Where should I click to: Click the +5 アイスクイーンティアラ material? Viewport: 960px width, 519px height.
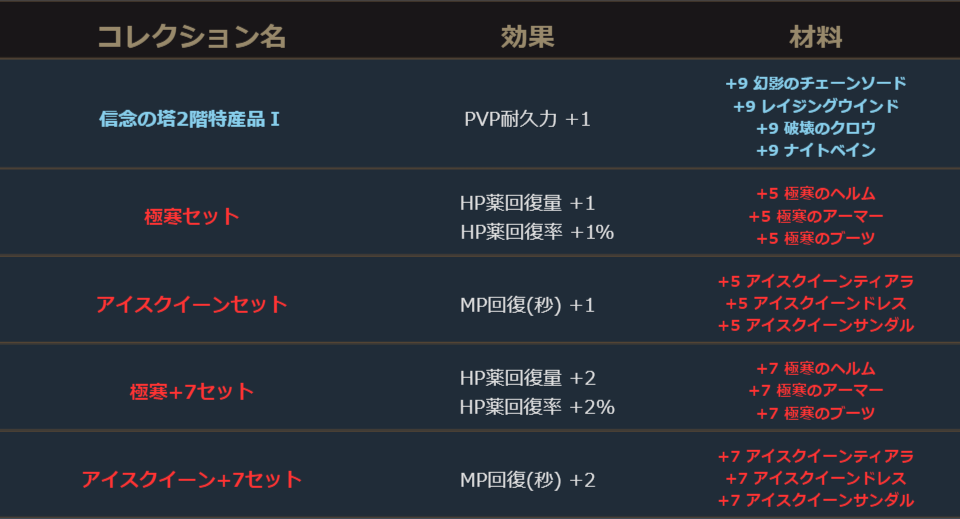click(x=815, y=282)
